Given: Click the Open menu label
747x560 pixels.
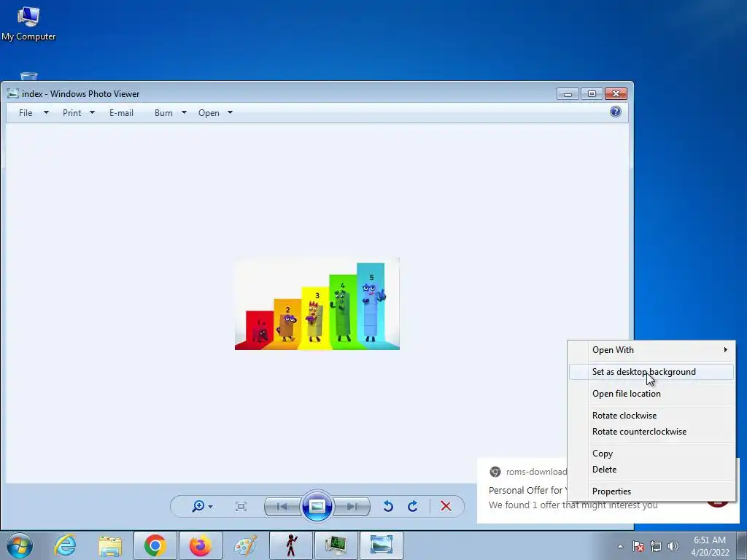Looking at the screenshot, I should (x=209, y=113).
